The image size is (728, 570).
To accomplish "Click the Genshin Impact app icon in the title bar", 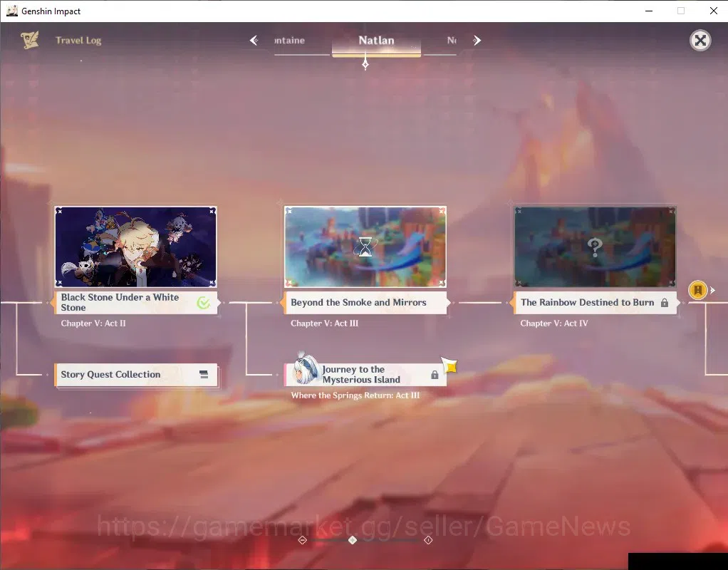I will (x=11, y=11).
